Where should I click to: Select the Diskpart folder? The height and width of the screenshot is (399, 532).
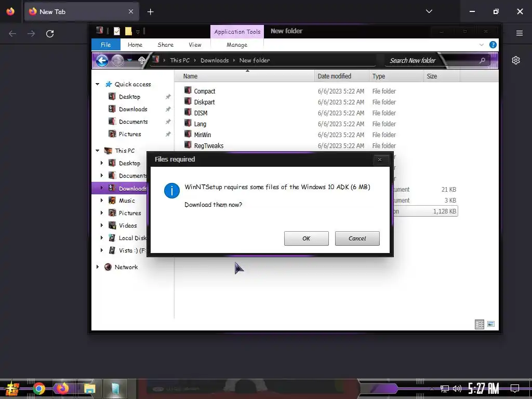pos(204,102)
